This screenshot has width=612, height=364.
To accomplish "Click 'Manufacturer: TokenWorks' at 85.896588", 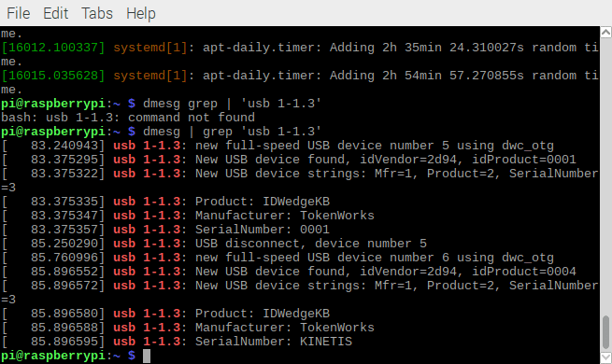I will pyautogui.click(x=285, y=328).
